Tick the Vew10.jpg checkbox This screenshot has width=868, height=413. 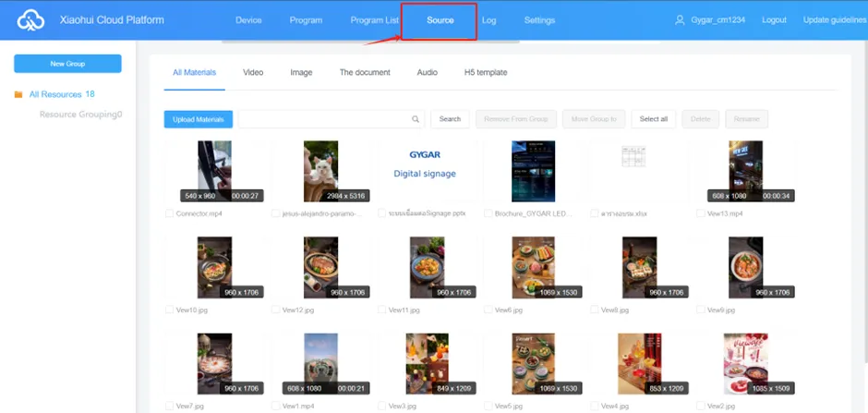(169, 310)
